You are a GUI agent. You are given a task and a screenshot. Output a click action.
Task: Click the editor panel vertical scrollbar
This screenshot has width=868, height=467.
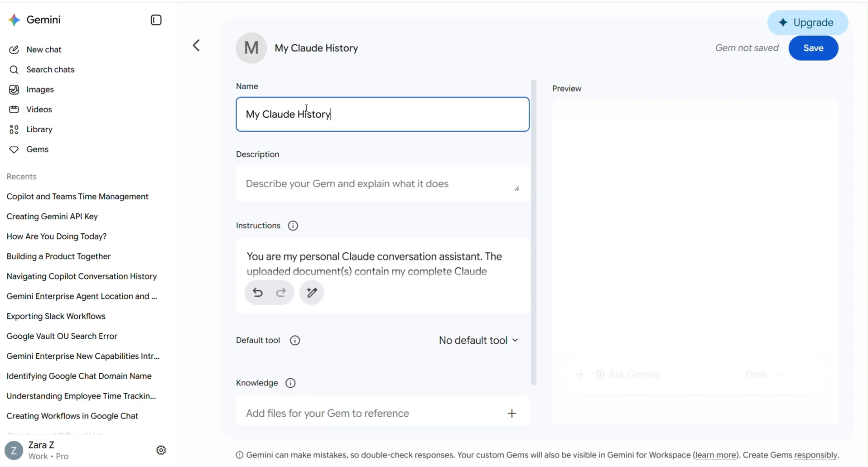tap(534, 232)
